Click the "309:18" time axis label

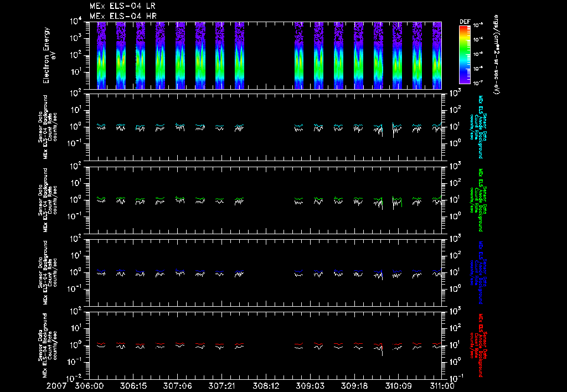click(x=354, y=386)
